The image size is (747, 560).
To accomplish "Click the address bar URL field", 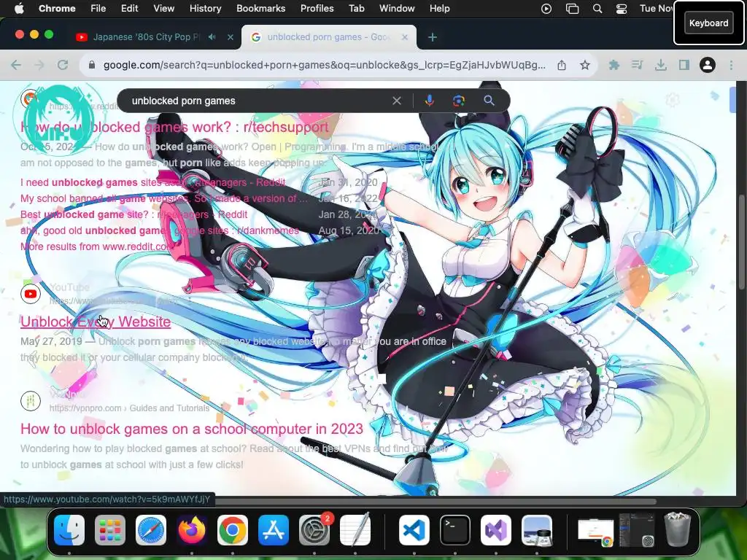I will (324, 65).
